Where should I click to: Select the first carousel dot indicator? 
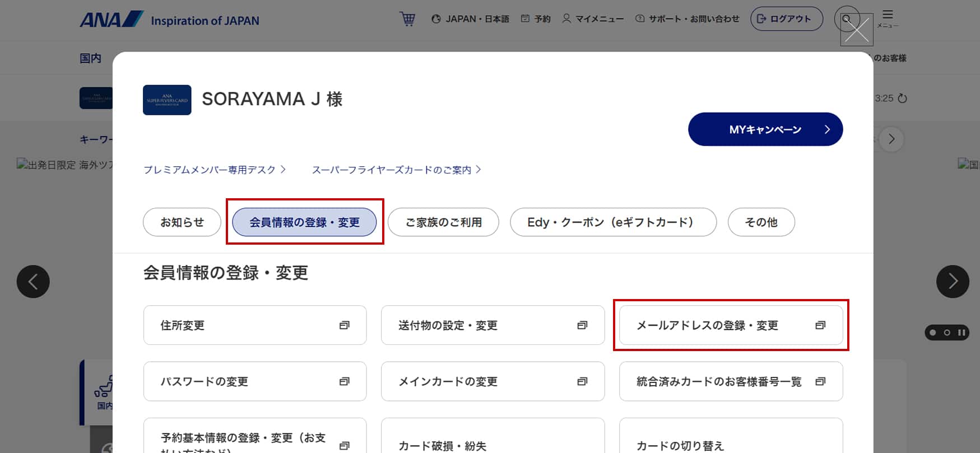932,333
